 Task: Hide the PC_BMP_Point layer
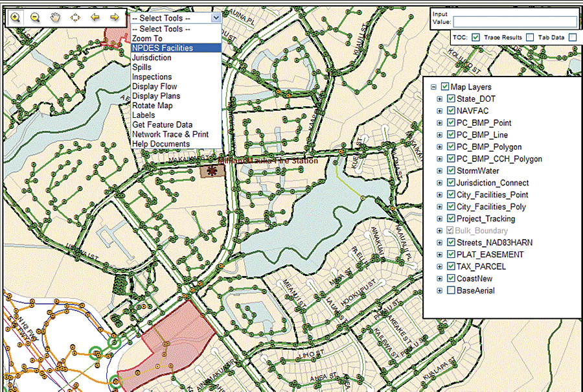click(451, 122)
